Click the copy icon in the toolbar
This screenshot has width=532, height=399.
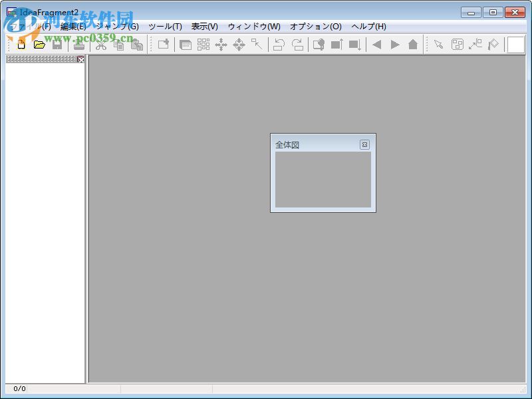[118, 45]
